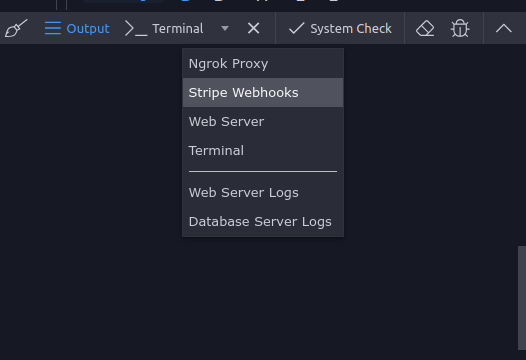Open the Terminal tab
The width and height of the screenshot is (526, 360).
[x=164, y=29]
